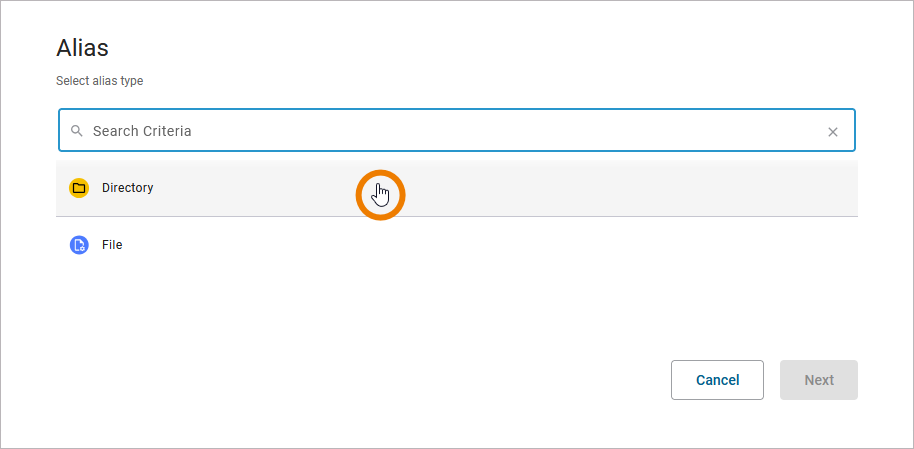Click the yellow Directory folder icon
The height and width of the screenshot is (449, 914).
pyautogui.click(x=79, y=188)
